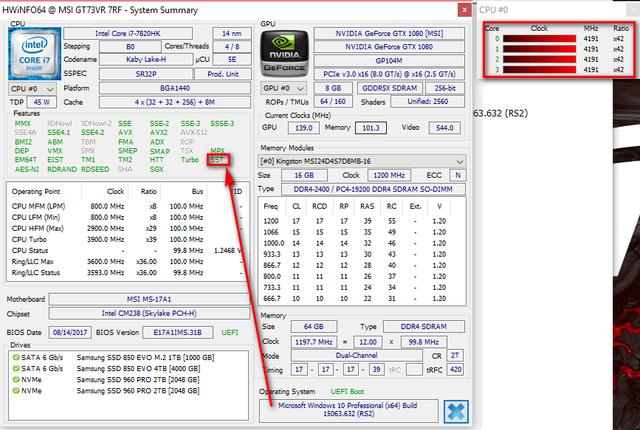Screen dimensions: 640x430
Task: Click the tRFC value 420 field
Action: click(455, 370)
